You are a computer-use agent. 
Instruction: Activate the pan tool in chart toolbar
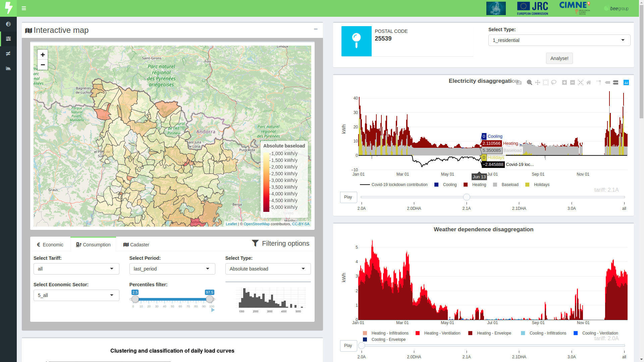point(538,82)
